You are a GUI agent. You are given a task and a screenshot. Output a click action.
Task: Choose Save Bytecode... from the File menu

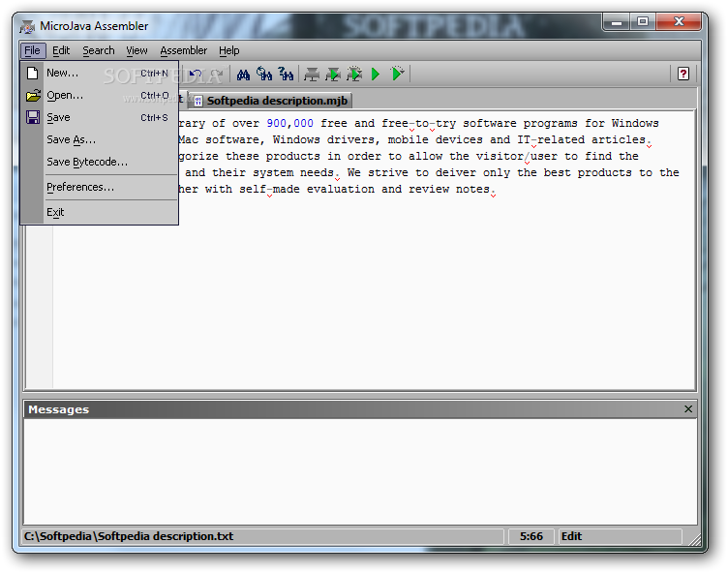point(100,162)
